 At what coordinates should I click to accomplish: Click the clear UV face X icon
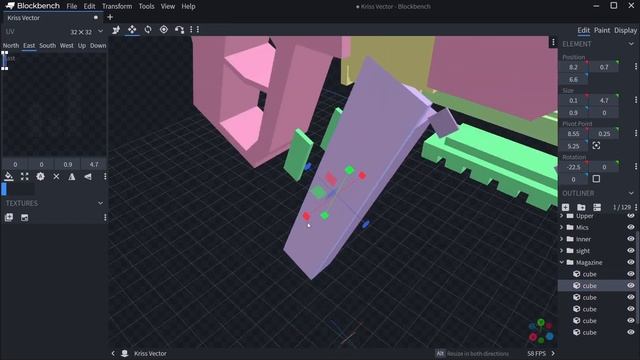tap(56, 176)
